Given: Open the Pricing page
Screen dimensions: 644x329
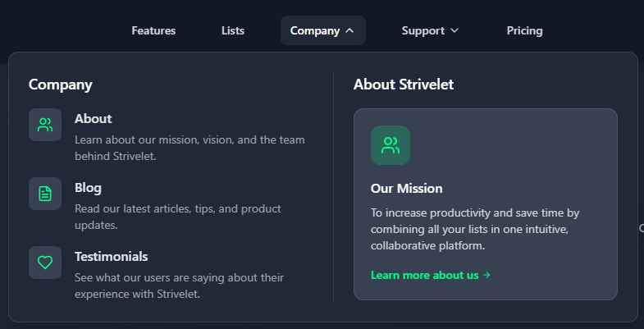Looking at the screenshot, I should [x=524, y=31].
